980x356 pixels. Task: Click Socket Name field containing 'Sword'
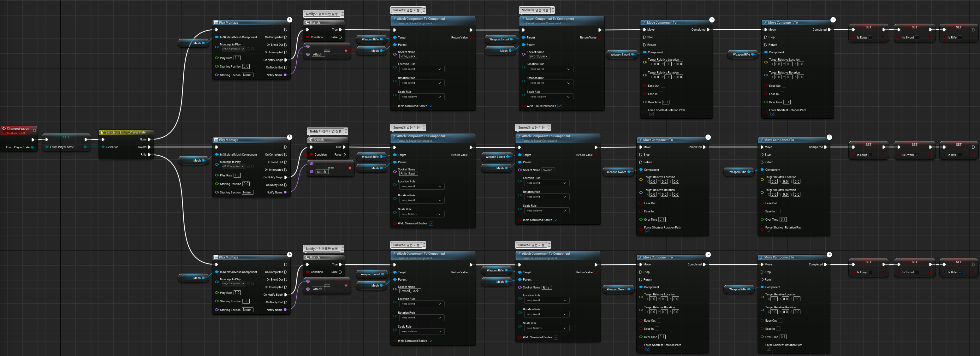coord(548,170)
